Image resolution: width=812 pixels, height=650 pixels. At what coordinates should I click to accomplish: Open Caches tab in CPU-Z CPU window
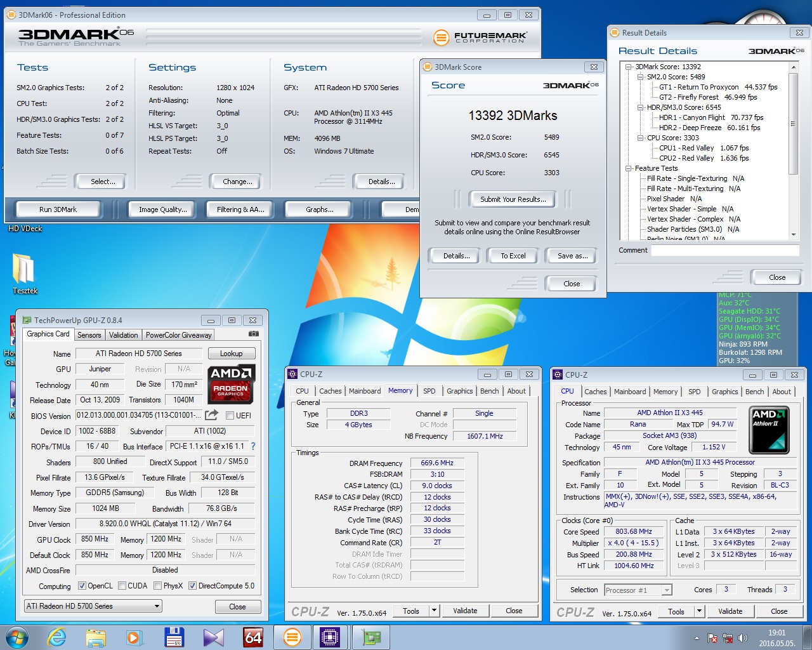click(596, 392)
